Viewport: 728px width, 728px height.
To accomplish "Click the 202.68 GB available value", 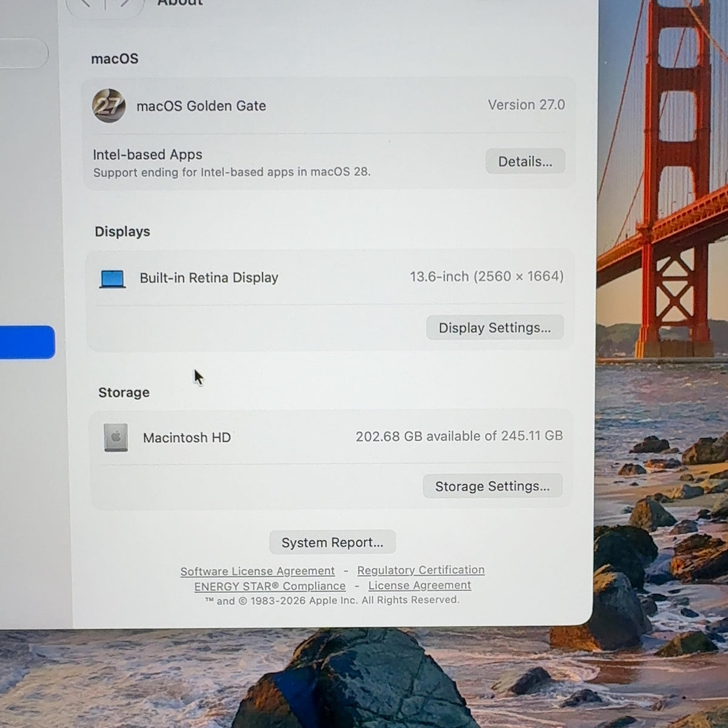I will [459, 436].
